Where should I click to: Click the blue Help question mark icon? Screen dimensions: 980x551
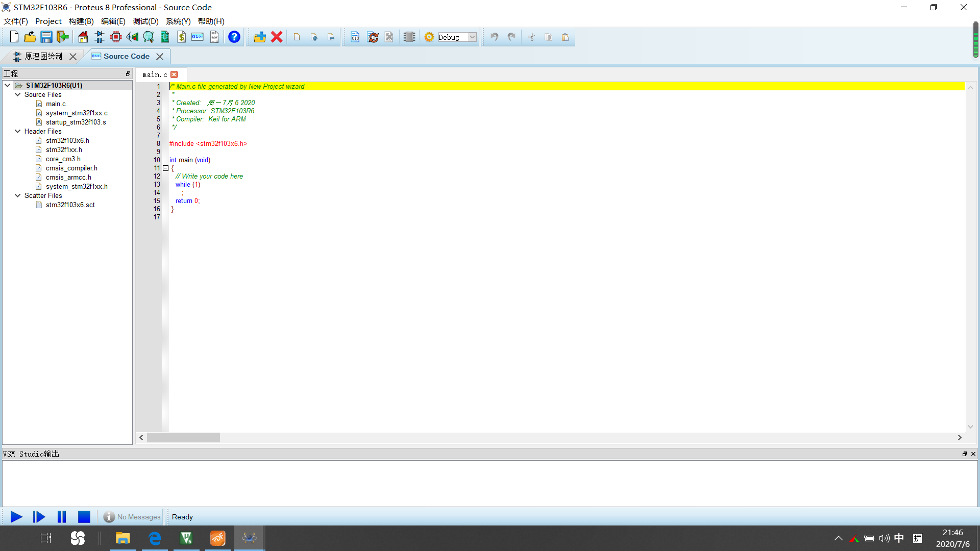(x=234, y=37)
